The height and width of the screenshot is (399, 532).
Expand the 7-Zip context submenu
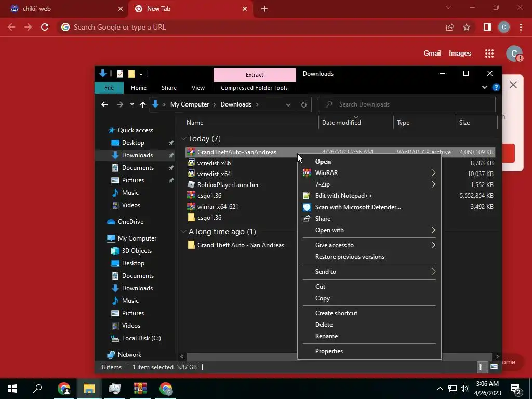369,184
